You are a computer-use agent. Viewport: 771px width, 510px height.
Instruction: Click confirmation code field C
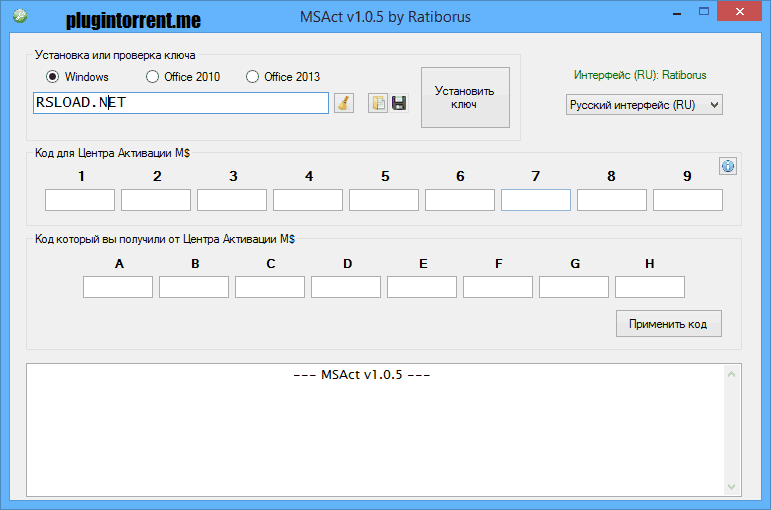[270, 287]
